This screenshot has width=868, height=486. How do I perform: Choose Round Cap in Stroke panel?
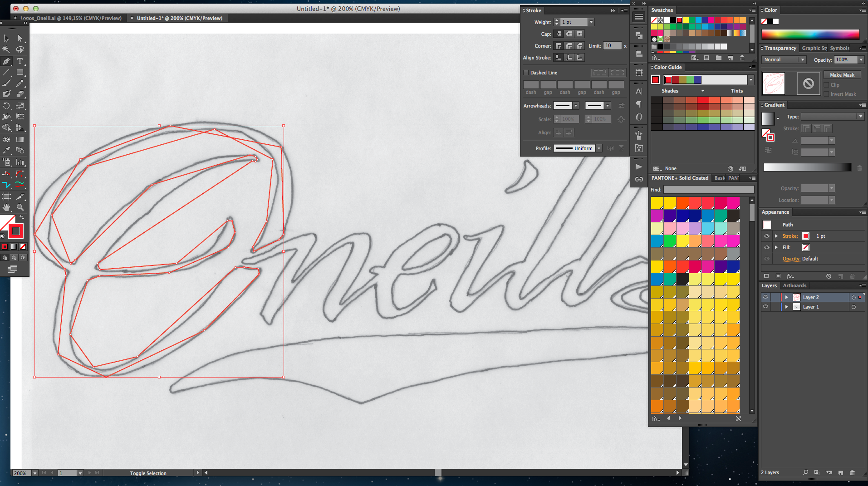point(569,34)
